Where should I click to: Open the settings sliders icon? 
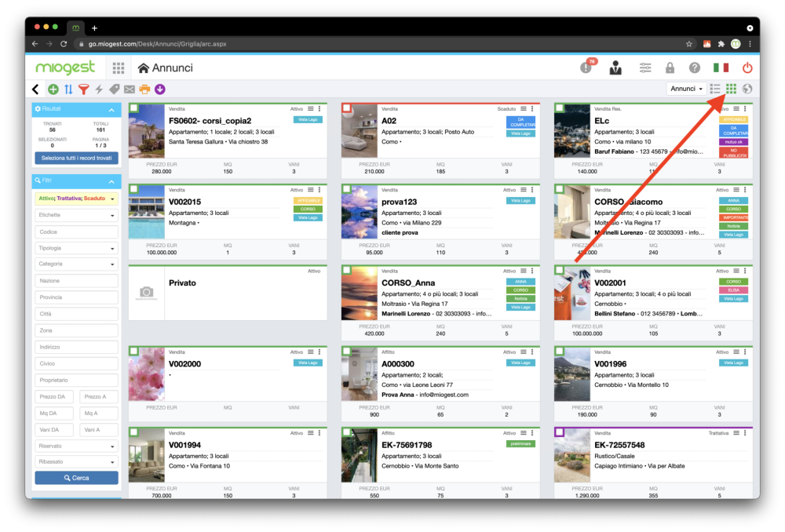[644, 67]
